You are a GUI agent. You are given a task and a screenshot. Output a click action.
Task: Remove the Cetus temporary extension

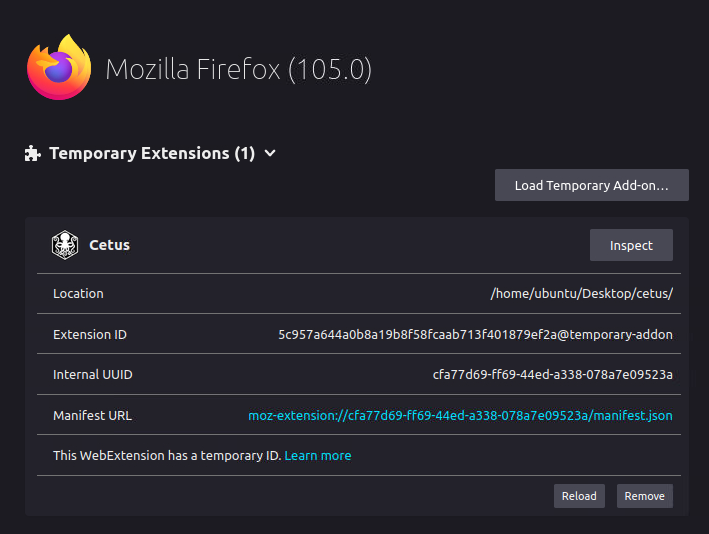[644, 496]
